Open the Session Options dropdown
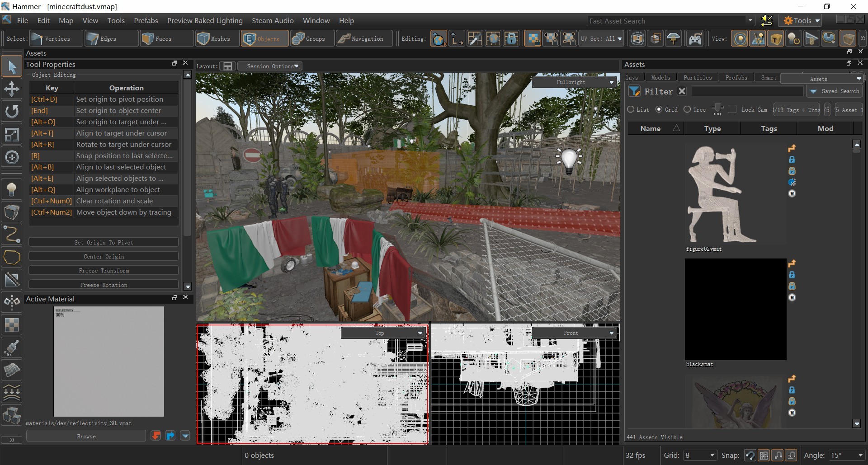The image size is (868, 465). click(269, 66)
